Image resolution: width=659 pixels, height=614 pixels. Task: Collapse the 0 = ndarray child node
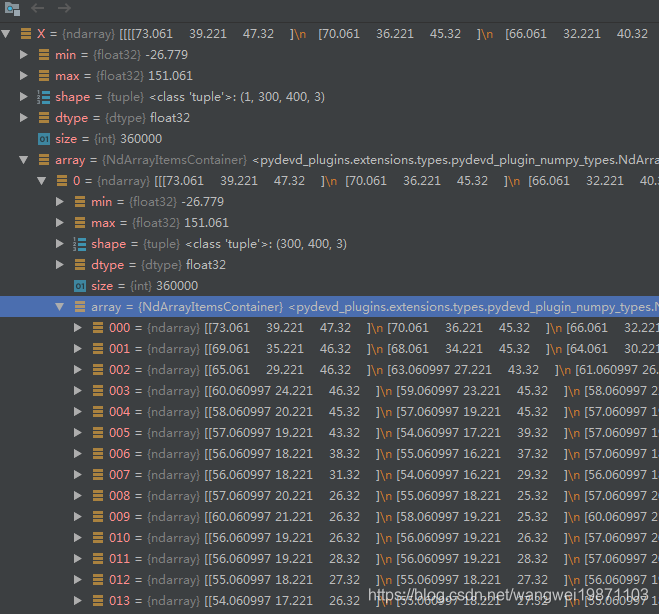click(42, 181)
